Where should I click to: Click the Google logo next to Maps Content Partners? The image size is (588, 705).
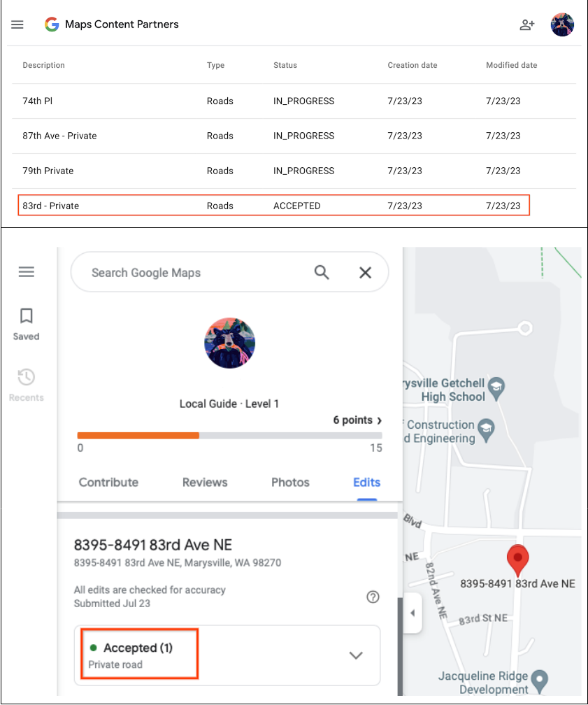click(51, 24)
